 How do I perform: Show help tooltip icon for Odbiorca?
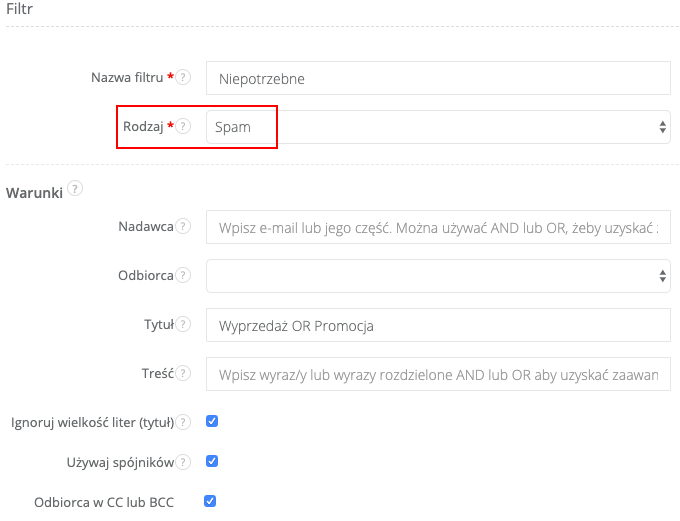click(183, 275)
